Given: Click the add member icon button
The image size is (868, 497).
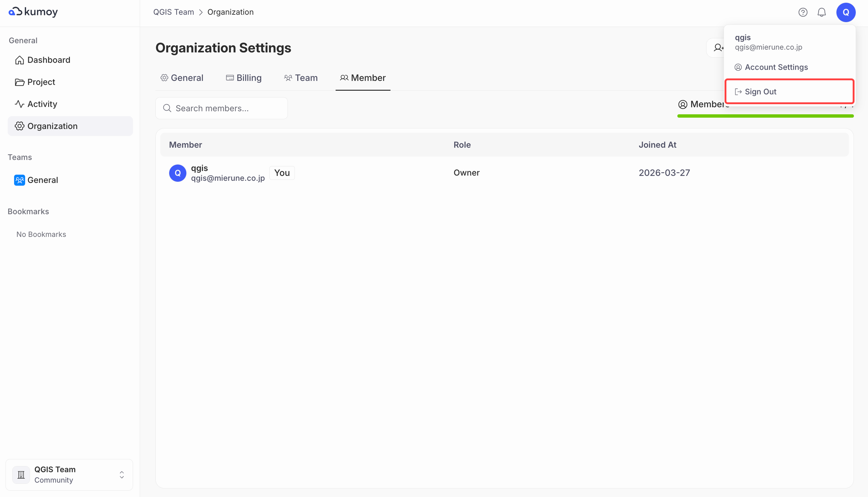Looking at the screenshot, I should click(x=718, y=48).
